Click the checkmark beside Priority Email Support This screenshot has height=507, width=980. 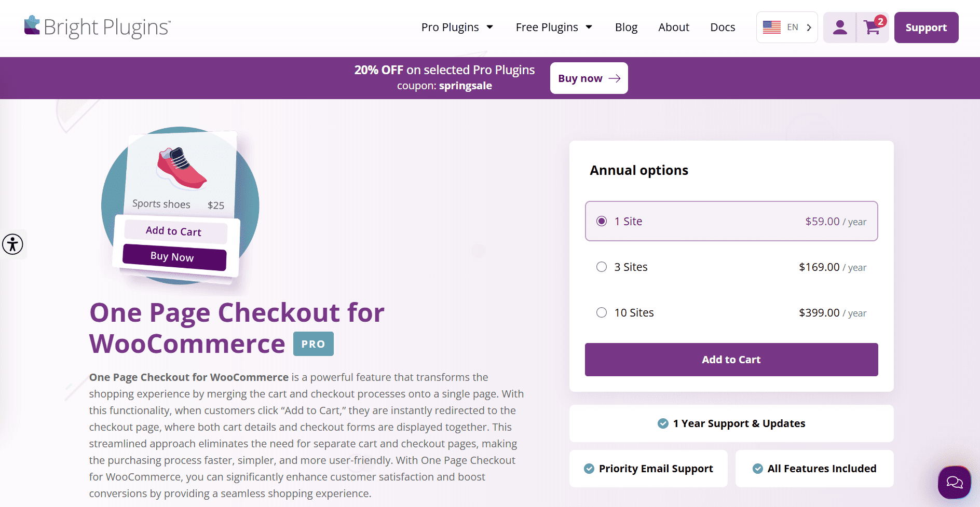pos(589,468)
